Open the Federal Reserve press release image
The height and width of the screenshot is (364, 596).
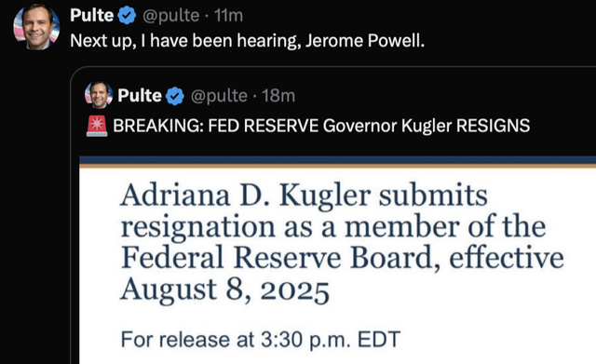click(x=337, y=260)
